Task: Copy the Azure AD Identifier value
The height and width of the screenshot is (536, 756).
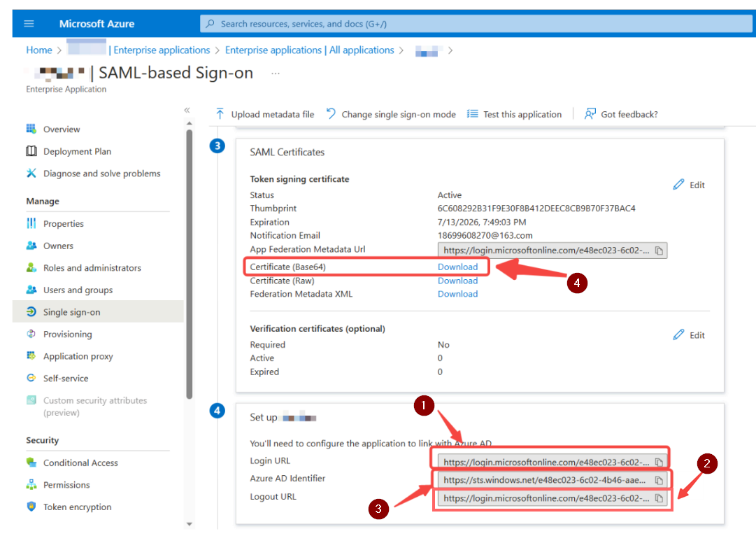Action: pos(659,480)
